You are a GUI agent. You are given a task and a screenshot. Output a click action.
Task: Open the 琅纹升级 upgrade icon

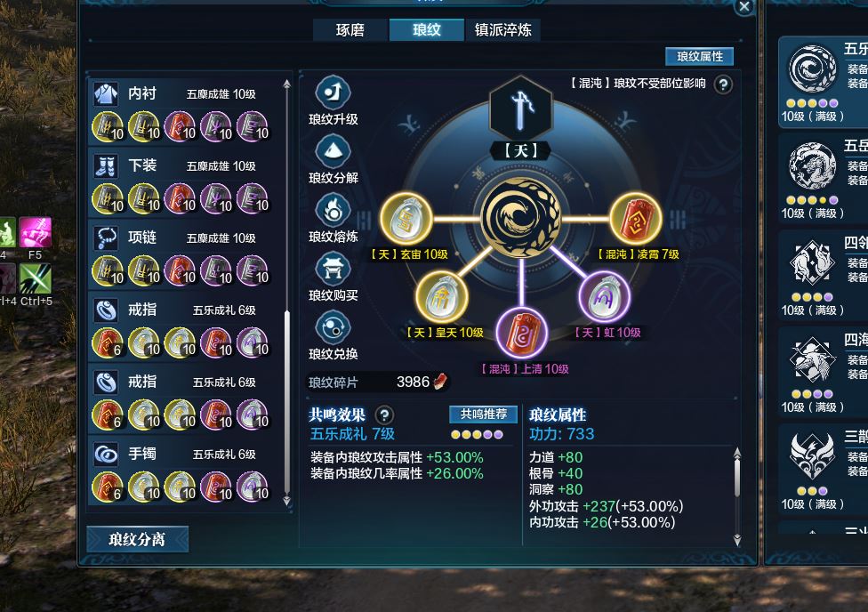tap(334, 92)
